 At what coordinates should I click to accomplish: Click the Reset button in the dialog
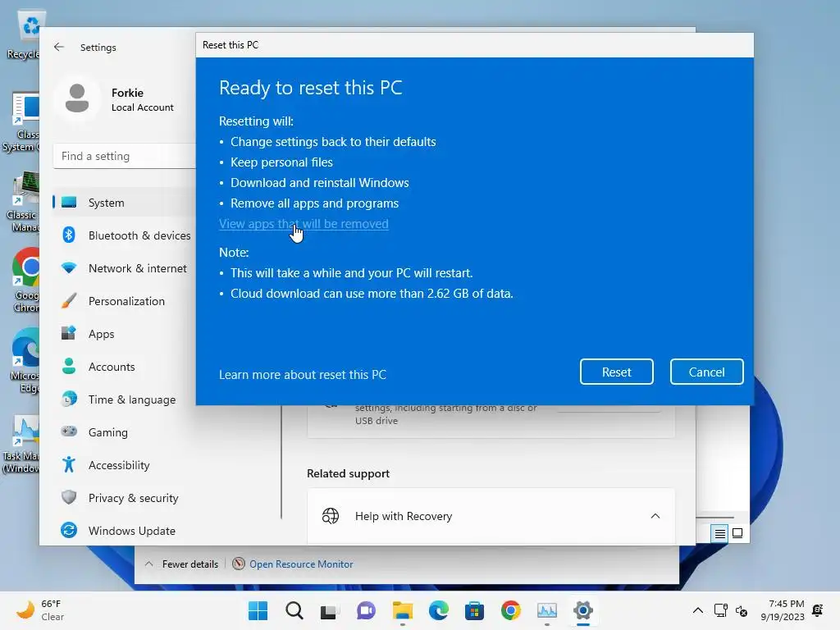(616, 372)
